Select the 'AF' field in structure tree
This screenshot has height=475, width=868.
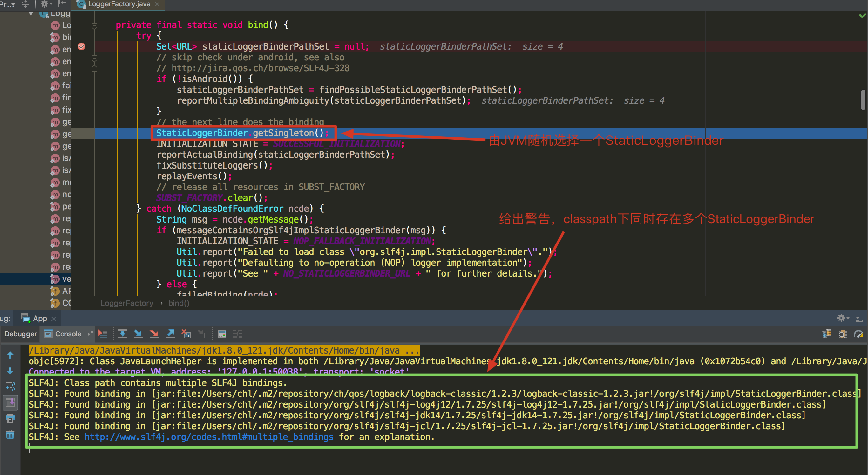(x=61, y=291)
